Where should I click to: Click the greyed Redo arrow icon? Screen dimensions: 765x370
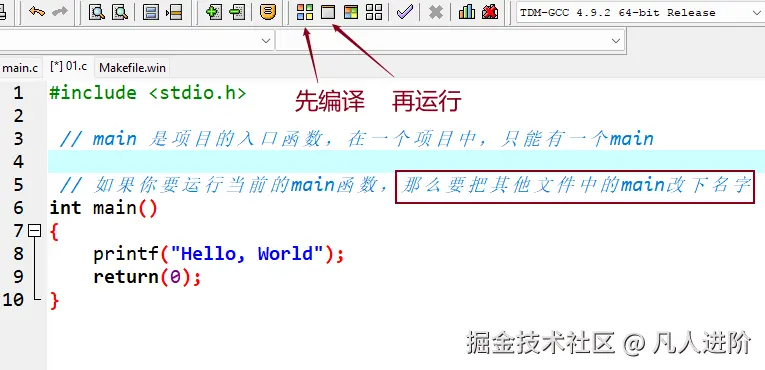pos(60,12)
